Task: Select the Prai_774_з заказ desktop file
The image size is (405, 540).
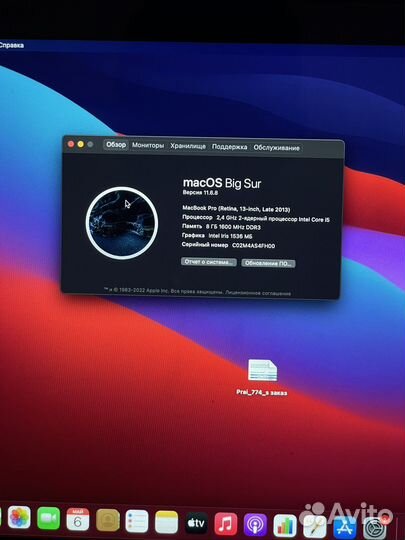Action: coord(262,377)
